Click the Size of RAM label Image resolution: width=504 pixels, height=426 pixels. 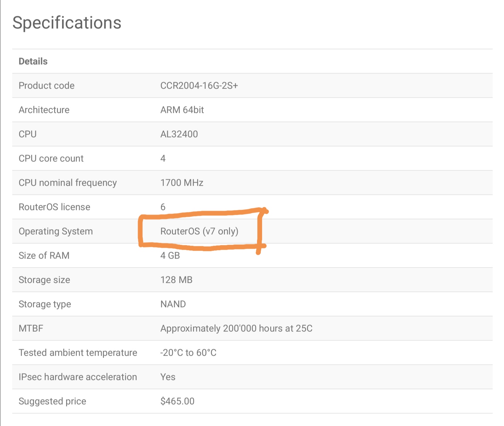click(44, 255)
